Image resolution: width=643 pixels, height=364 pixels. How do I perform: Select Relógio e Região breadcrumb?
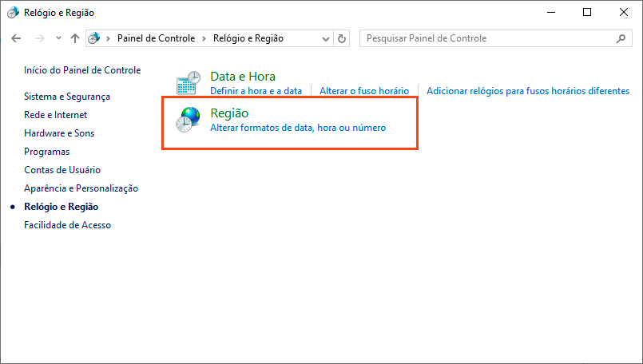point(248,38)
